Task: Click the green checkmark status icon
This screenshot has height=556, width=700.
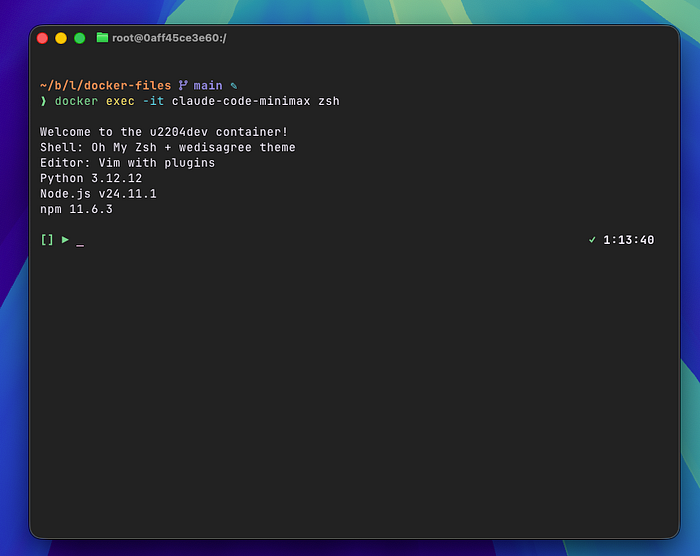Action: coord(592,240)
